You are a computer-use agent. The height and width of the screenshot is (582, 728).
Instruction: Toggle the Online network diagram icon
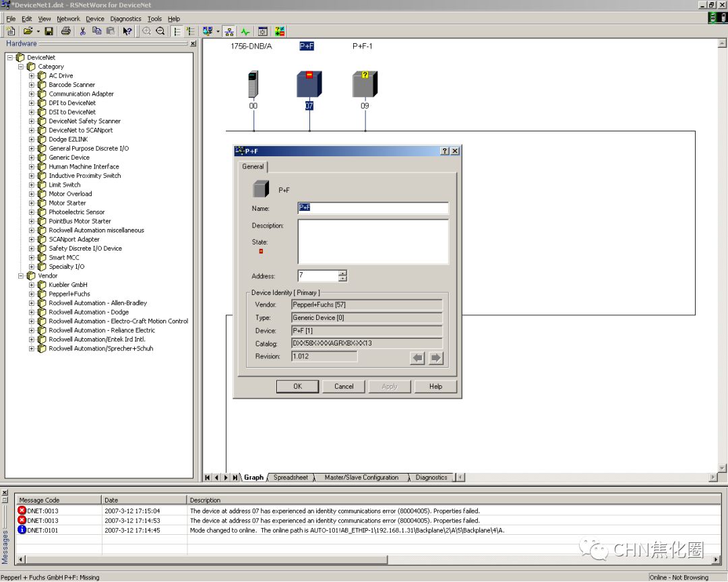(x=229, y=31)
